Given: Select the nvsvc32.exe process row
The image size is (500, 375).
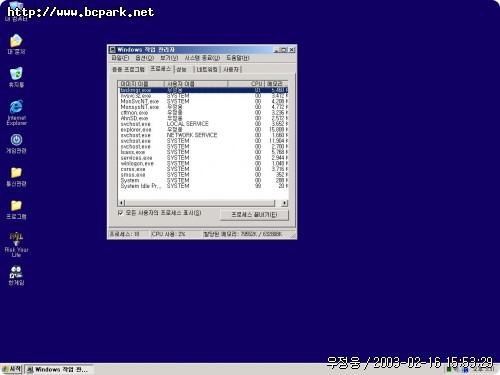Looking at the screenshot, I should click(203, 96).
